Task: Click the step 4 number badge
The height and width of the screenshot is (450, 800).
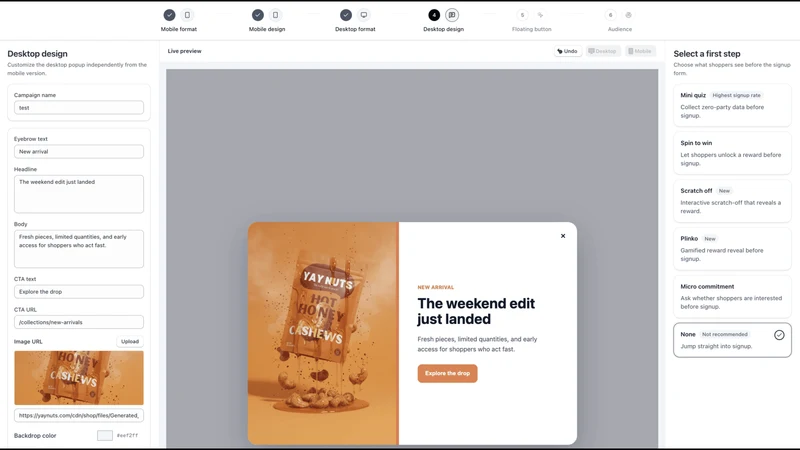Action: point(434,15)
